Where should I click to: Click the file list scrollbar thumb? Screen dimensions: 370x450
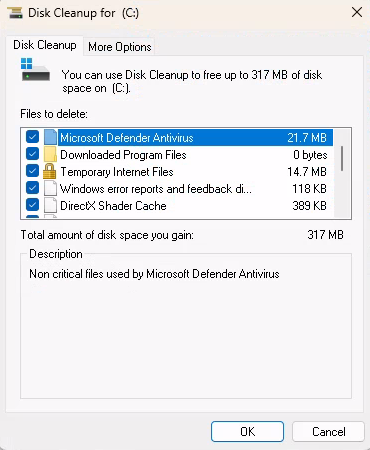pyautogui.click(x=342, y=159)
